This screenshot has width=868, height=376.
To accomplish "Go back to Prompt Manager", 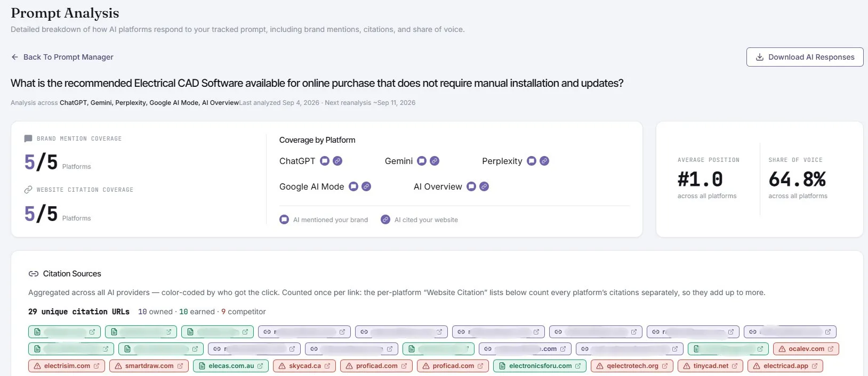I will click(x=62, y=57).
